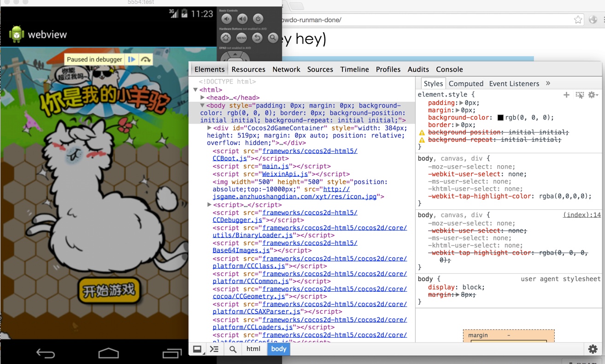The image size is (605, 364).
Task: Tap the Android home navigation key
Action: [109, 353]
